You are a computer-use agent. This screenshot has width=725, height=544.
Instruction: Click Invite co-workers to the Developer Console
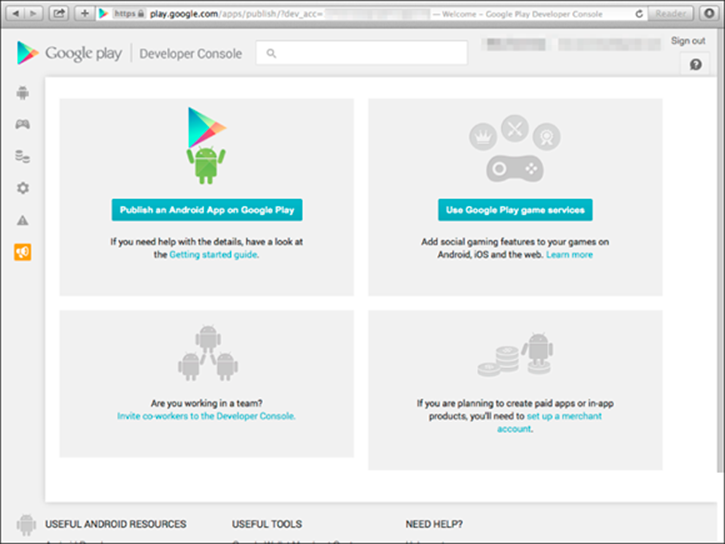click(206, 416)
